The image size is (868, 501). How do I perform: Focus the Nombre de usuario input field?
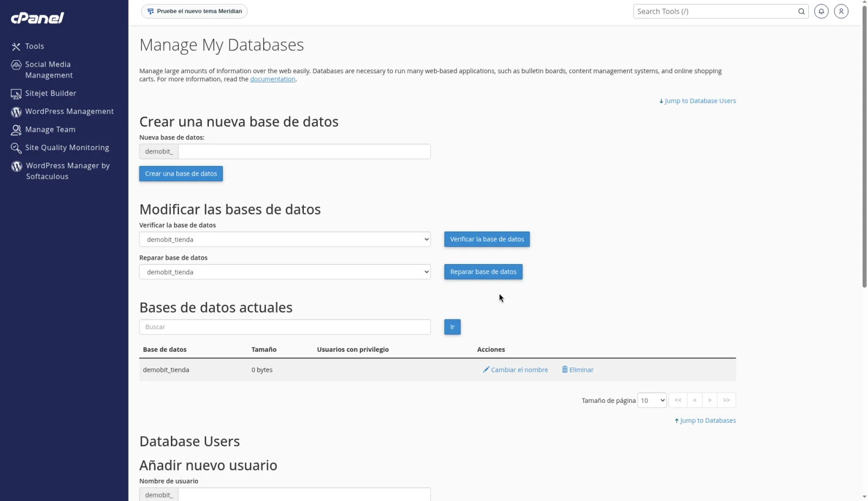pyautogui.click(x=304, y=494)
